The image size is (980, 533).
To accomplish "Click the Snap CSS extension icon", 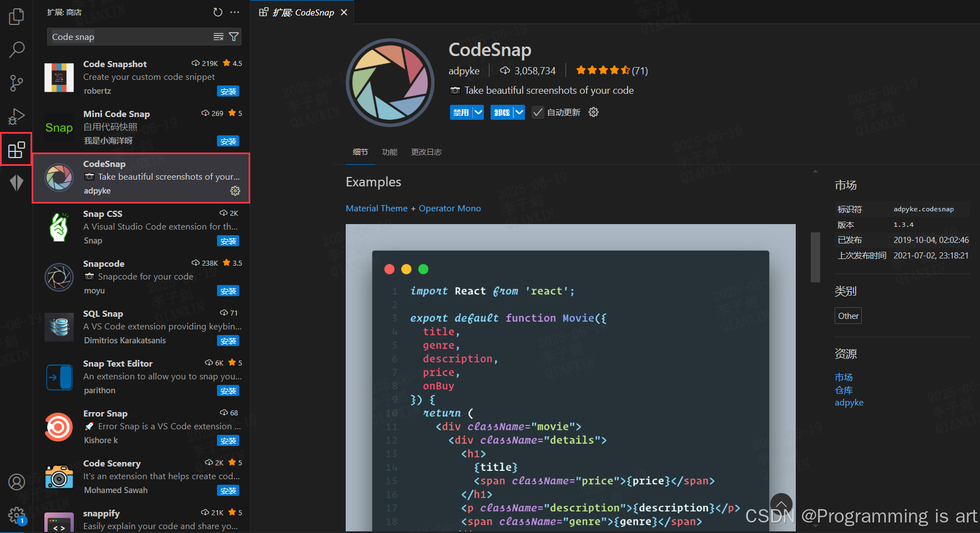I will coord(59,227).
